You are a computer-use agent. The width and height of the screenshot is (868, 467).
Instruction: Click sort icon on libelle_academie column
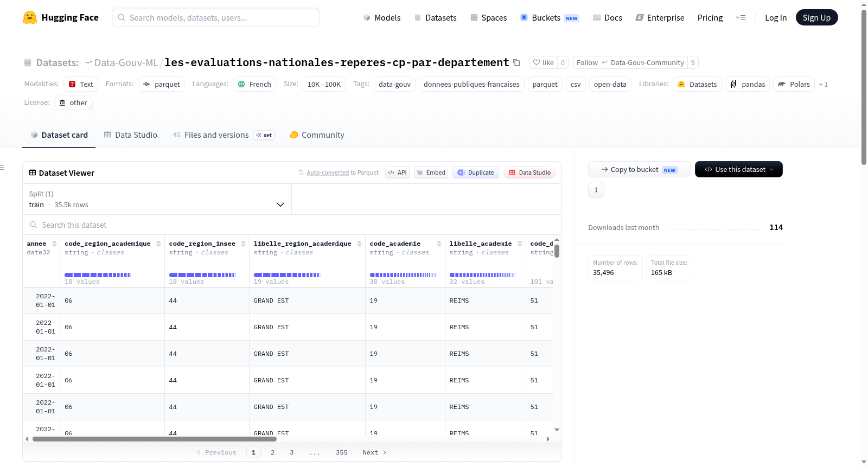pyautogui.click(x=520, y=244)
